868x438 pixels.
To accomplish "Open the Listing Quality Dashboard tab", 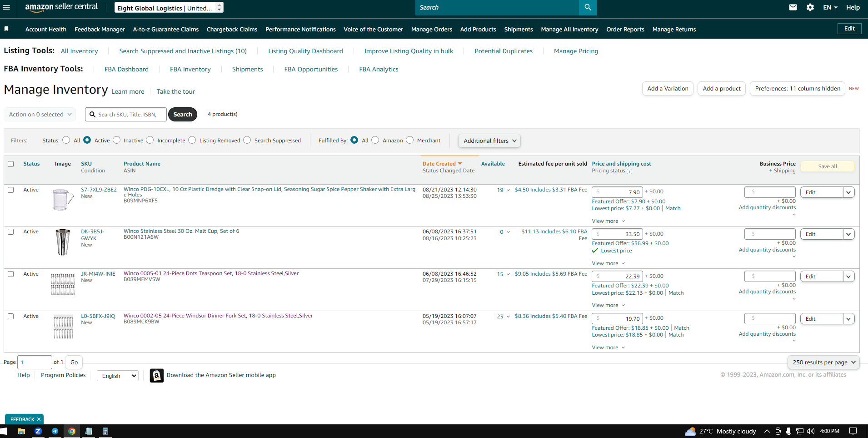I will click(x=305, y=51).
